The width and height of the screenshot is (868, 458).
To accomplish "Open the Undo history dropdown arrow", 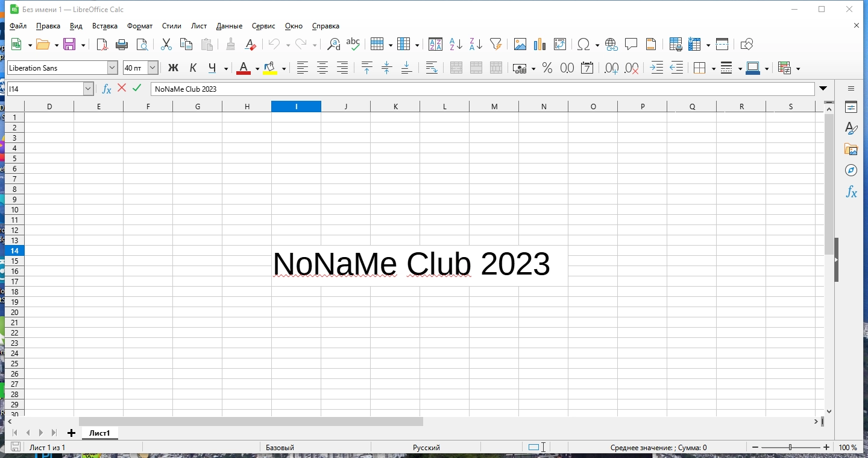I will pyautogui.click(x=288, y=45).
